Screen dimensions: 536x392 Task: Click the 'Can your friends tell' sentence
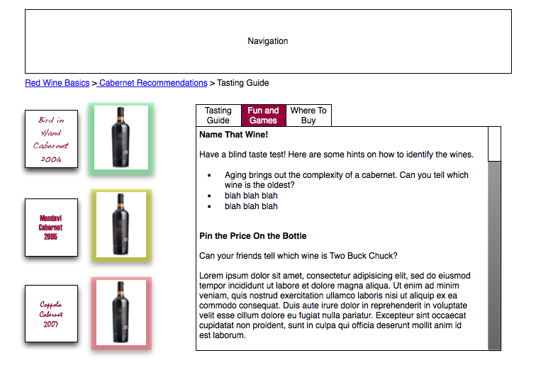[298, 256]
